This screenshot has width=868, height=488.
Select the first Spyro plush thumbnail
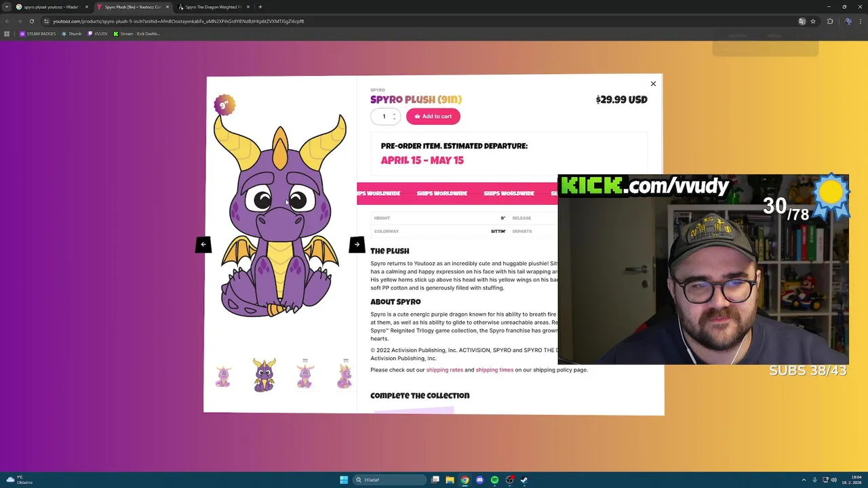tap(223, 375)
